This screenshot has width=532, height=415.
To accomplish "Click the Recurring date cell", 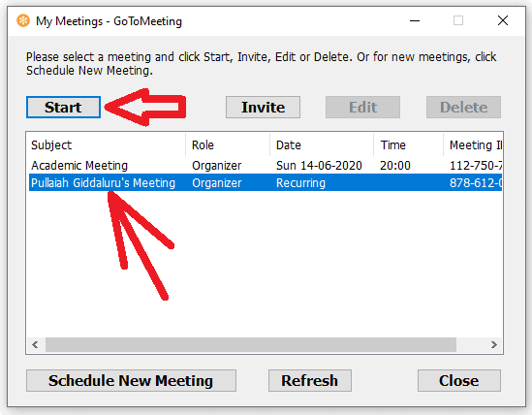I will (300, 183).
